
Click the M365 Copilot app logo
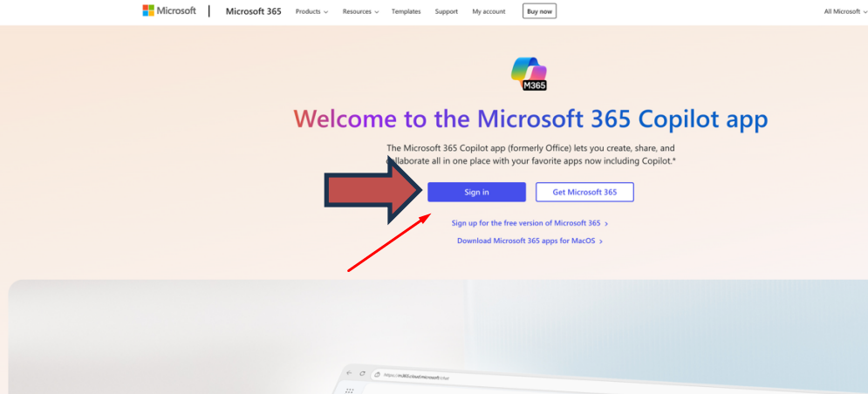pos(529,73)
